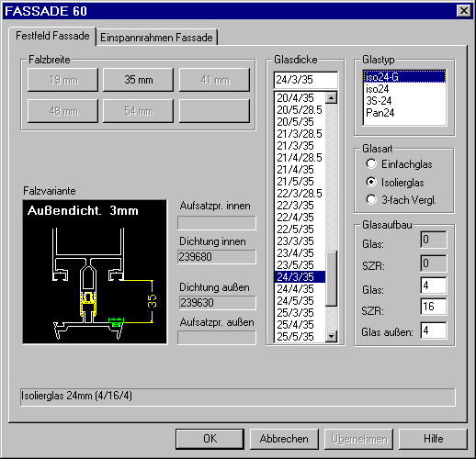The height and width of the screenshot is (459, 476).
Task: Open the Einspannrahmen Fassade tab
Action: coord(156,38)
